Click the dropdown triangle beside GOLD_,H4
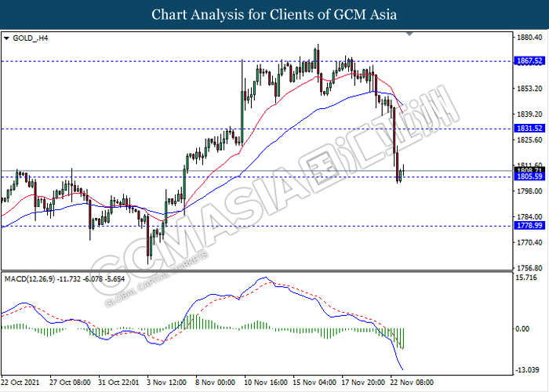 coord(6,38)
